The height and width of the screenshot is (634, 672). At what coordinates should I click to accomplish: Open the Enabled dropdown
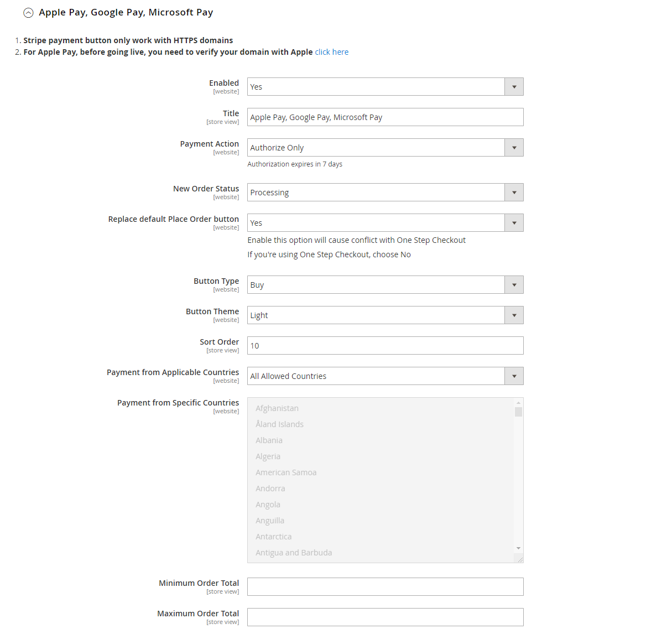click(x=385, y=87)
